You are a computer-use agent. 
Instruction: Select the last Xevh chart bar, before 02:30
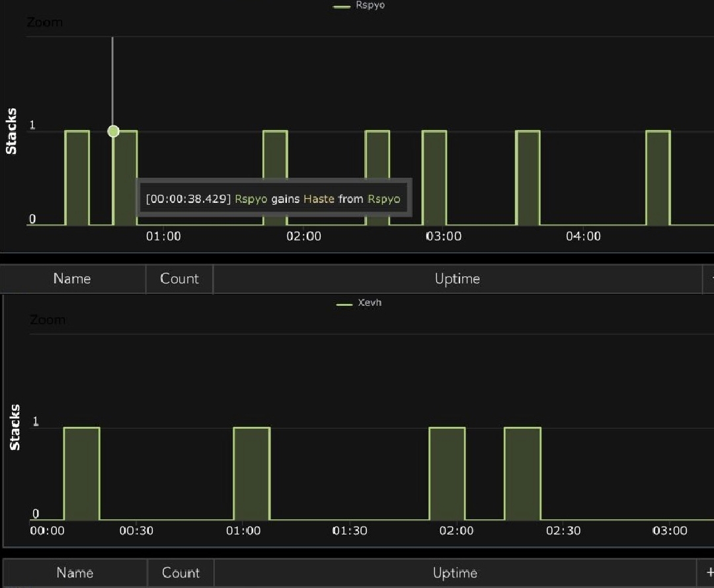tap(523, 473)
